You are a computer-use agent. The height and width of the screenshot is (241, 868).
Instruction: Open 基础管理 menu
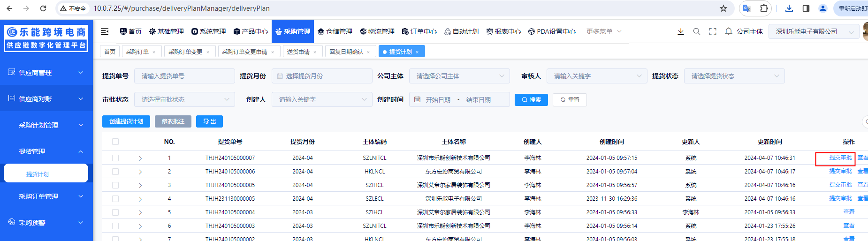click(166, 31)
